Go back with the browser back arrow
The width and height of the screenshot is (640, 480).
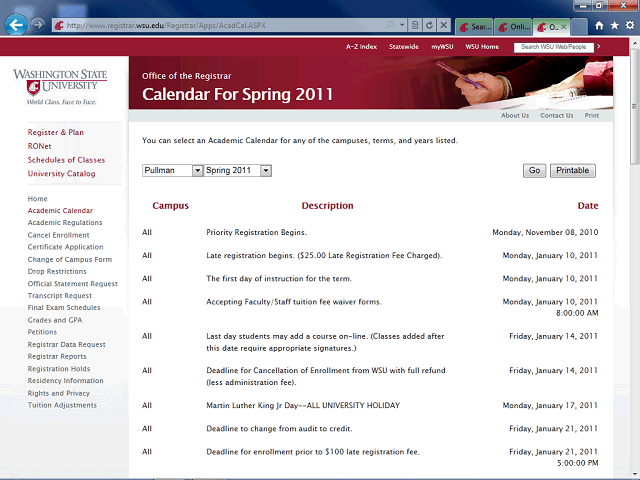[x=16, y=25]
